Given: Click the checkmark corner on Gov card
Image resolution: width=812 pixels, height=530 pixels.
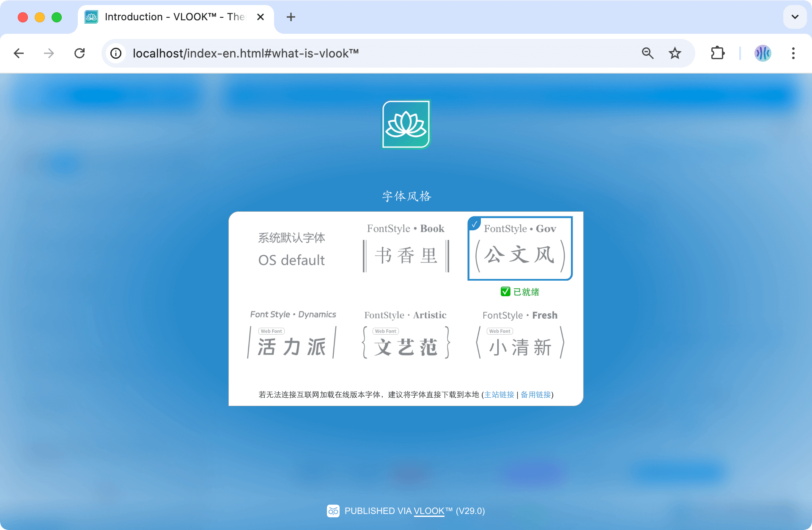Looking at the screenshot, I should click(x=475, y=224).
